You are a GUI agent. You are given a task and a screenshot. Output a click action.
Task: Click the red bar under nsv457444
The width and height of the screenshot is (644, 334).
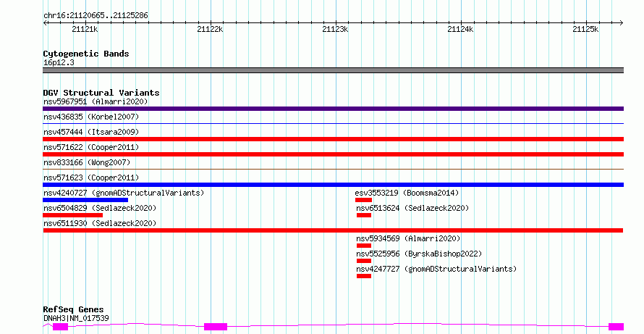pos(333,139)
